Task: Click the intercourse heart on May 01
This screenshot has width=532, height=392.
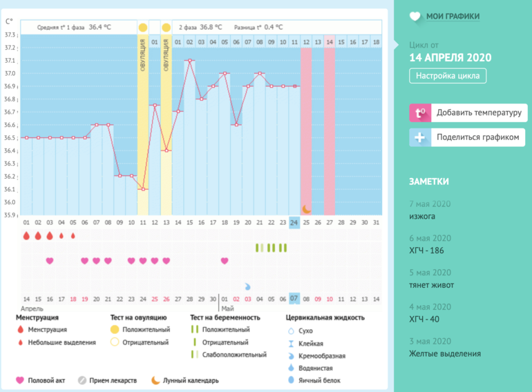Action: pyautogui.click(x=225, y=261)
